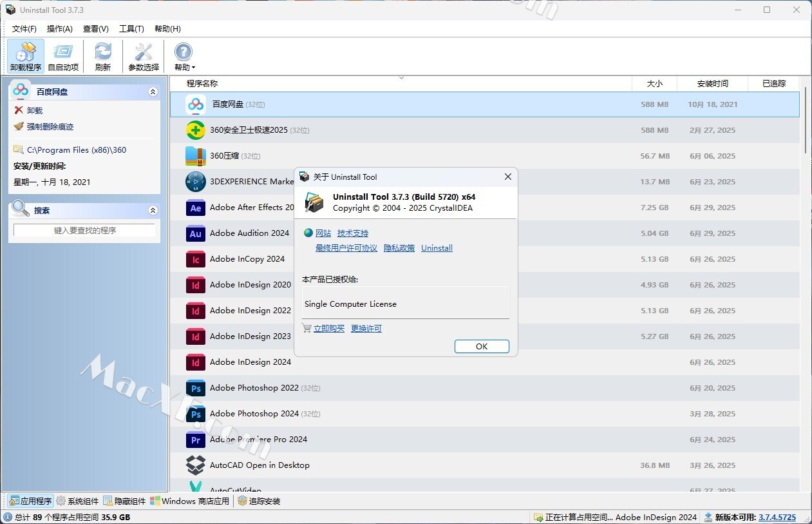
Task: Sort by 安装时间 column header
Action: pyautogui.click(x=713, y=83)
